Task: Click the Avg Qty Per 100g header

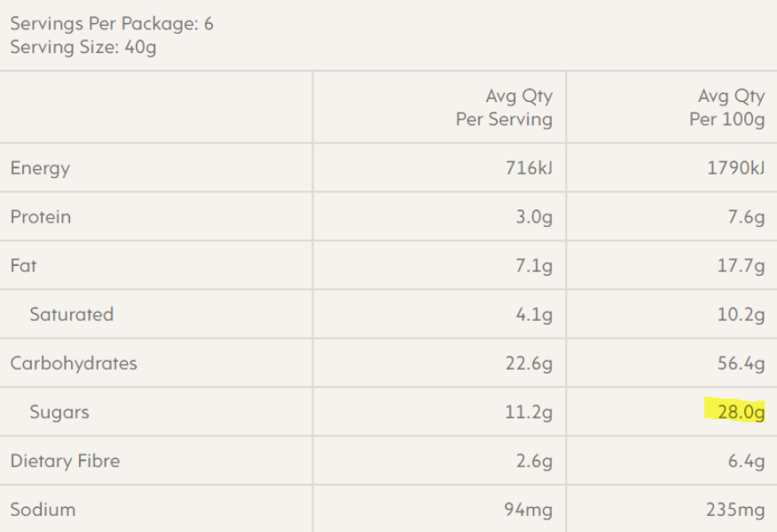Action: (727, 107)
